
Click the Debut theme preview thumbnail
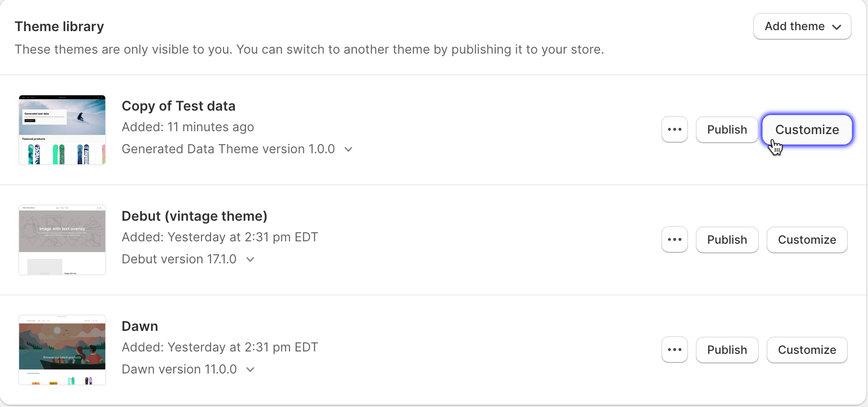click(62, 239)
